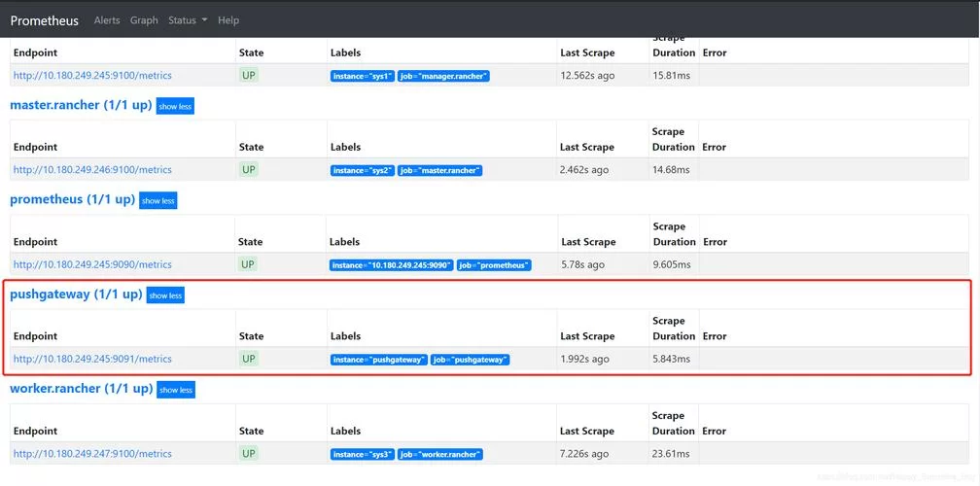980x486 pixels.
Task: Click the job="master.rancher" label badge
Action: (440, 170)
